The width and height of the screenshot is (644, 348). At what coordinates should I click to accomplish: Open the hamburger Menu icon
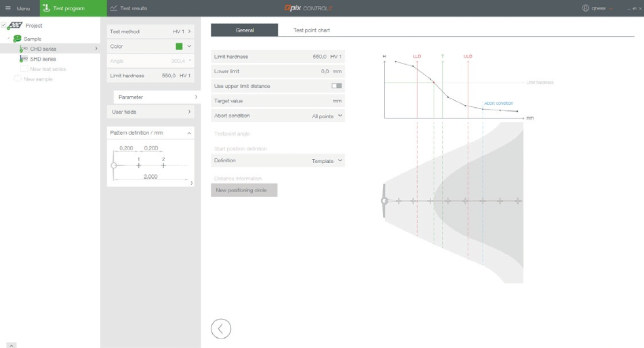click(x=8, y=8)
